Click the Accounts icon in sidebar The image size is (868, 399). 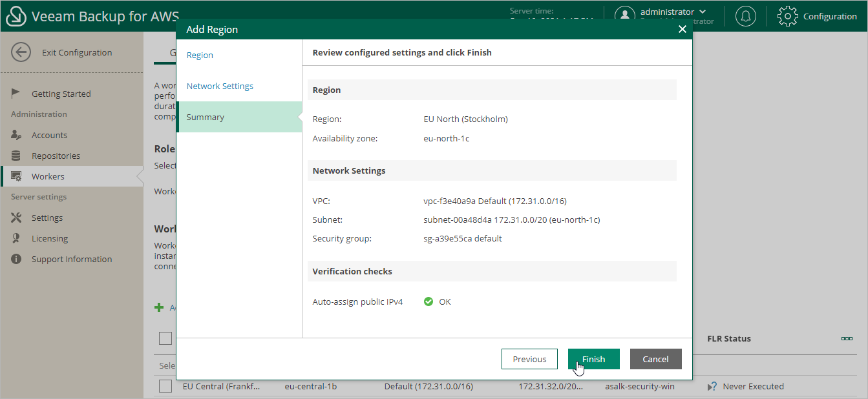pyautogui.click(x=17, y=135)
